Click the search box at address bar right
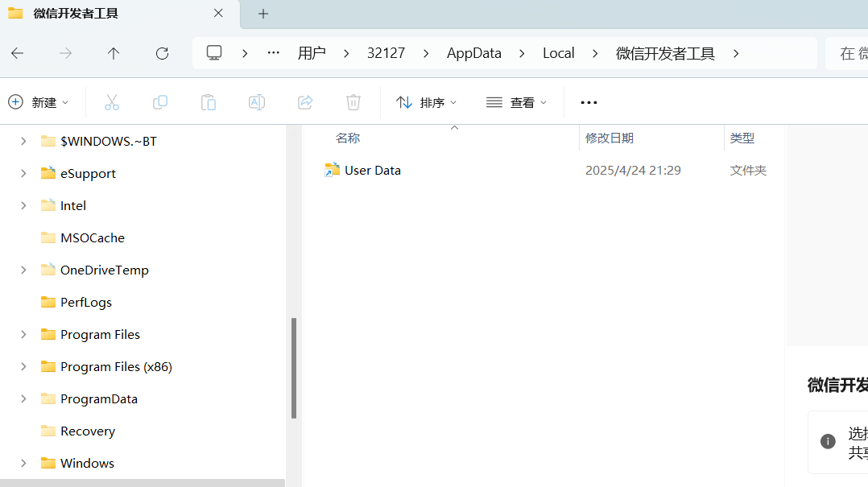Image resolution: width=868 pixels, height=487 pixels. 846,53
